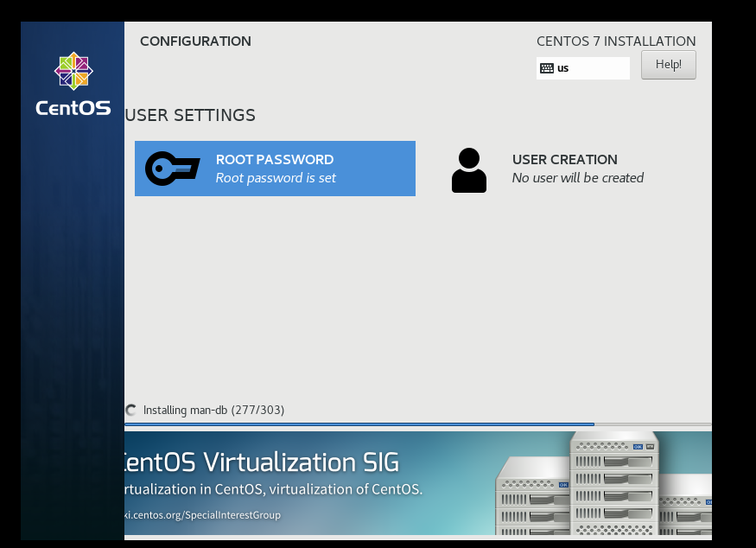
Task: Click the CONFIGURATION heading
Action: point(195,41)
